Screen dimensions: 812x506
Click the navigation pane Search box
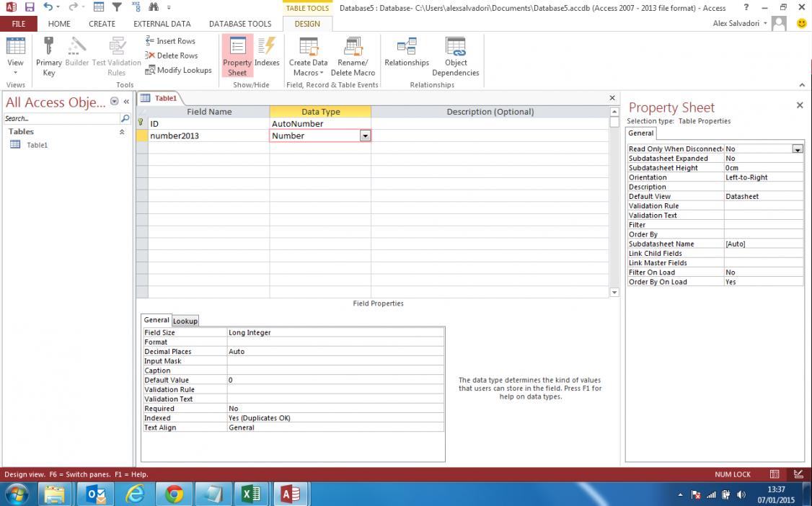tap(61, 118)
